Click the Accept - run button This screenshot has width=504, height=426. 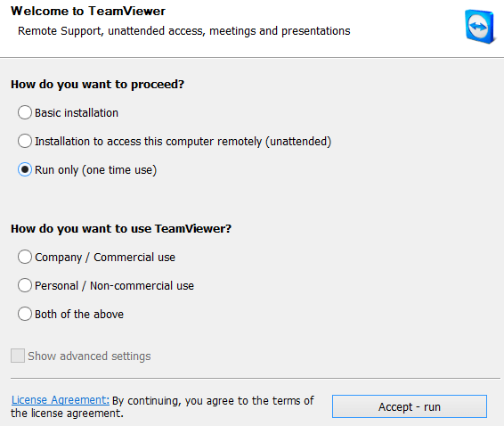tap(410, 406)
